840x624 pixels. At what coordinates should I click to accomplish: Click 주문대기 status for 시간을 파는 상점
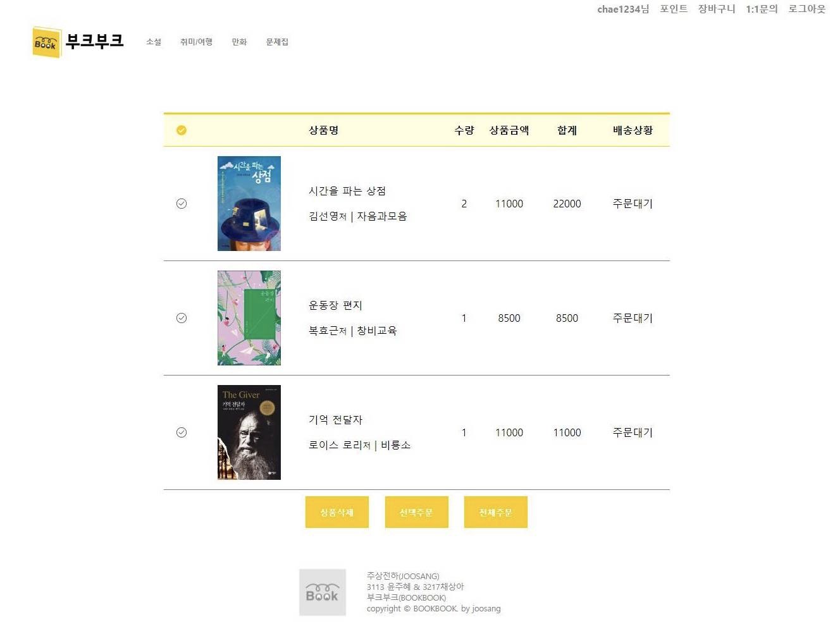point(633,204)
